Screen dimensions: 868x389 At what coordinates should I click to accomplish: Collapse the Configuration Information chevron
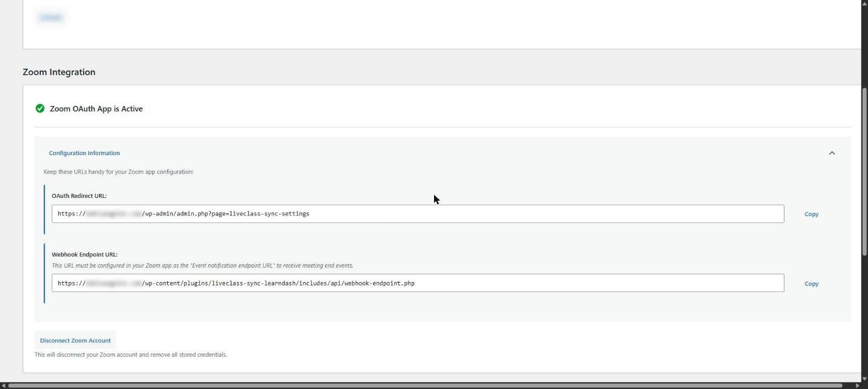(831, 153)
